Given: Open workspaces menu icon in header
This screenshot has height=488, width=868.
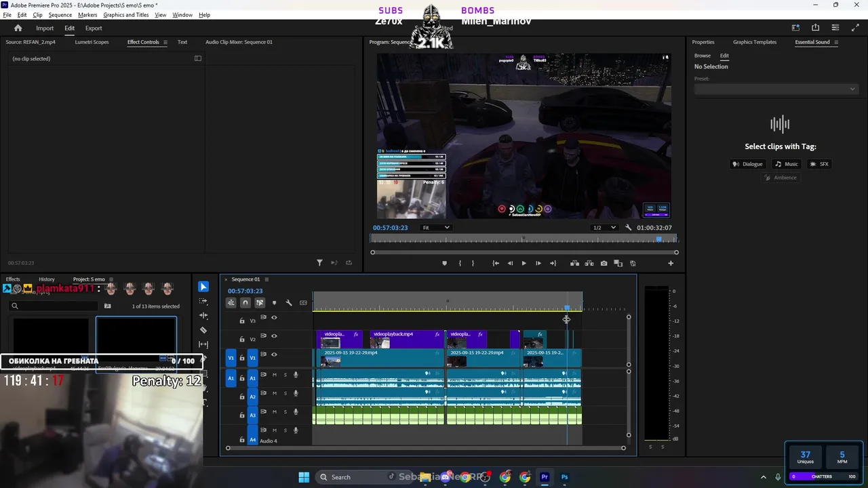Looking at the screenshot, I should click(795, 28).
